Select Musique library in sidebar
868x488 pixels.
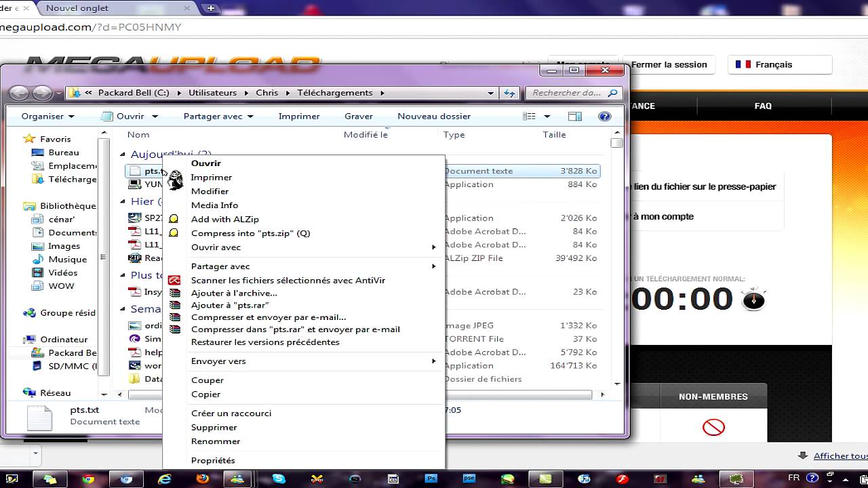coord(67,260)
